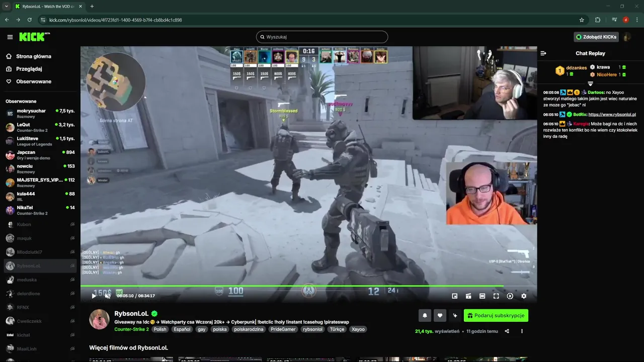Open the rybsonlol.pl chat link
The height and width of the screenshot is (362, 644).
[x=612, y=115]
